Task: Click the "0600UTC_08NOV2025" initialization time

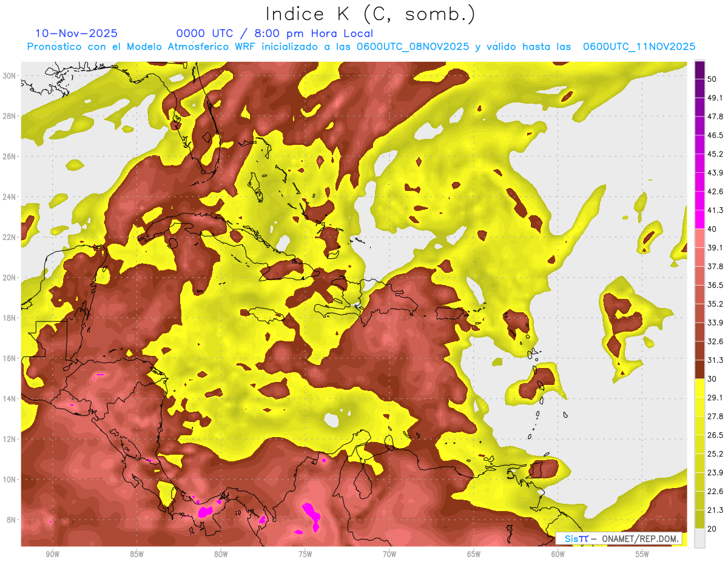Action: (413, 47)
